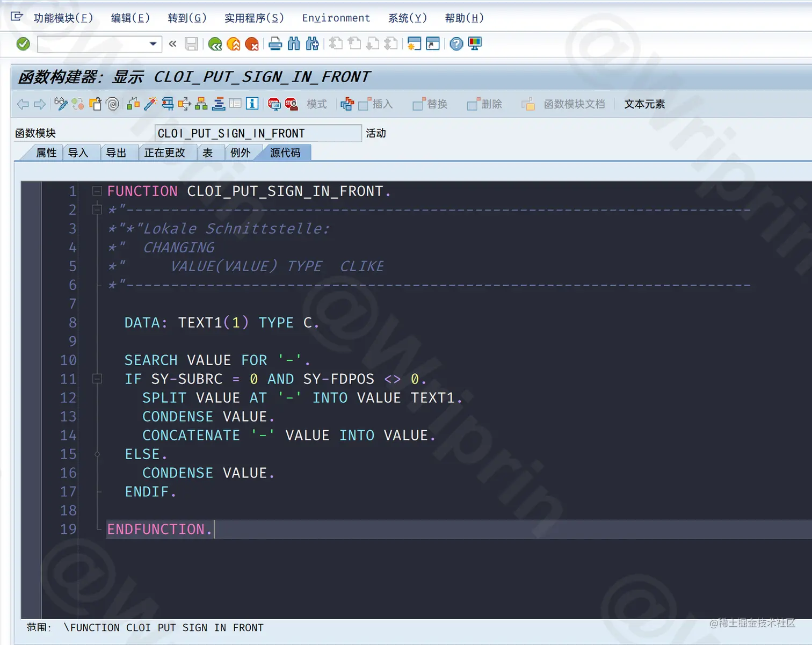Open the Print dialog from toolbar

tap(275, 44)
